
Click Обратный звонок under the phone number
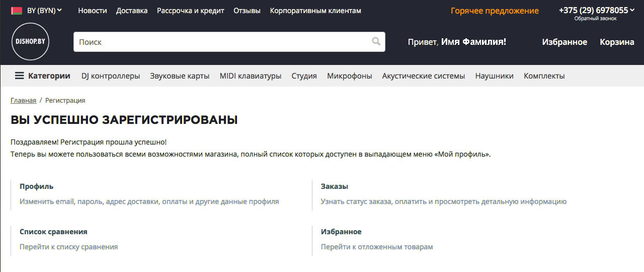point(595,19)
